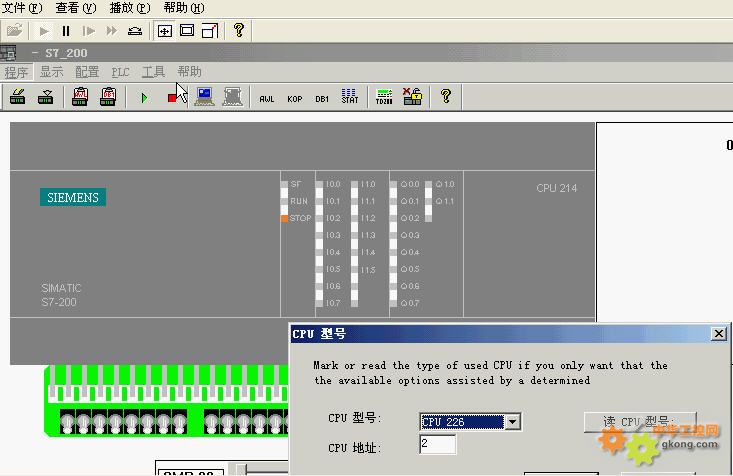733x476 pixels.
Task: Select the full-screen view icon
Action: pos(187,31)
